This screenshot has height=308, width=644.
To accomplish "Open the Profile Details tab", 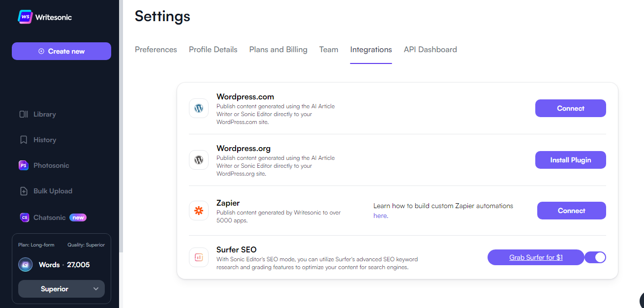I will [213, 49].
